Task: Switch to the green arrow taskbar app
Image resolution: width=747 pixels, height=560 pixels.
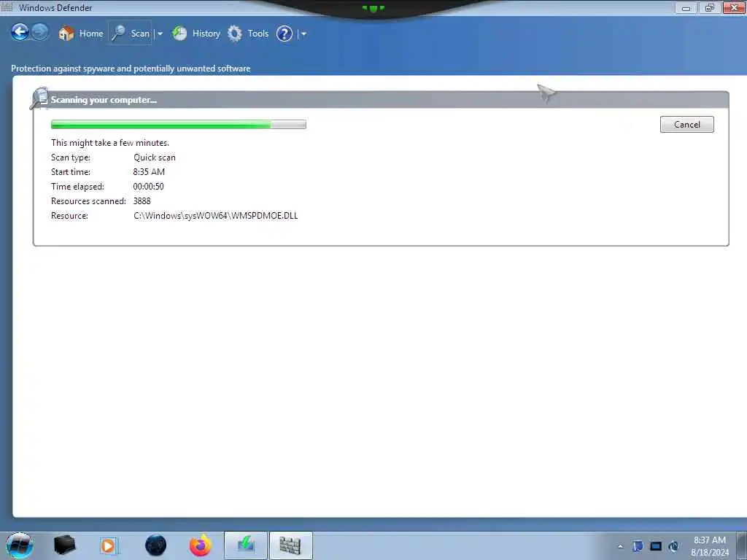Action: pos(246,545)
